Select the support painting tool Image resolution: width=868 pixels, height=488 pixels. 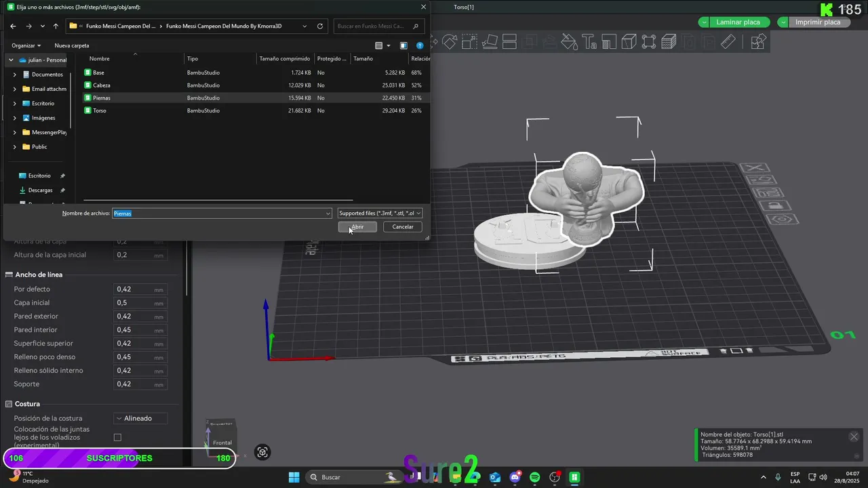tap(609, 41)
